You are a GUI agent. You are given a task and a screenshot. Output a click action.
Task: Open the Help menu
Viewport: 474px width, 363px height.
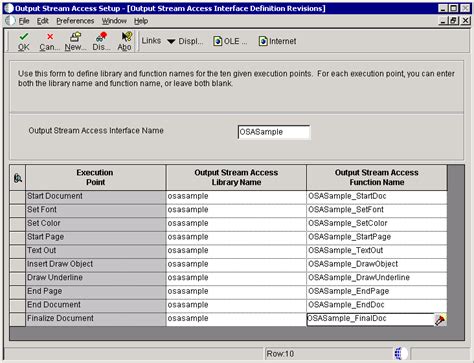click(x=141, y=21)
